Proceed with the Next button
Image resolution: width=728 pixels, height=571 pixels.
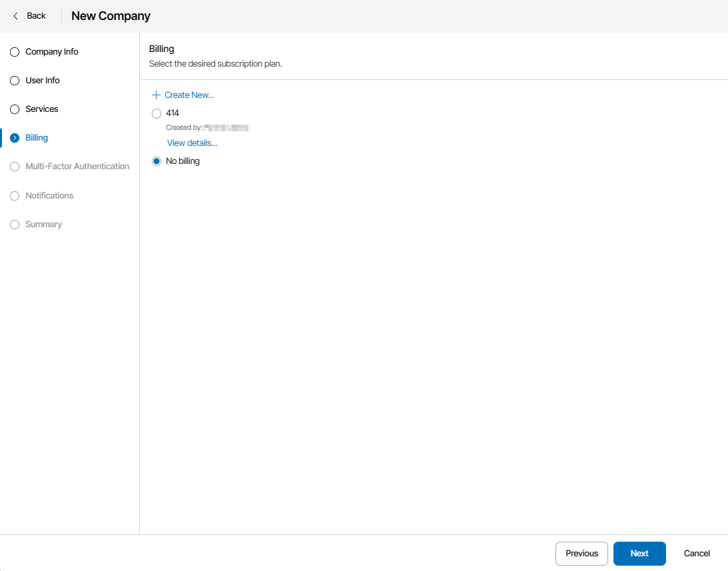click(639, 554)
